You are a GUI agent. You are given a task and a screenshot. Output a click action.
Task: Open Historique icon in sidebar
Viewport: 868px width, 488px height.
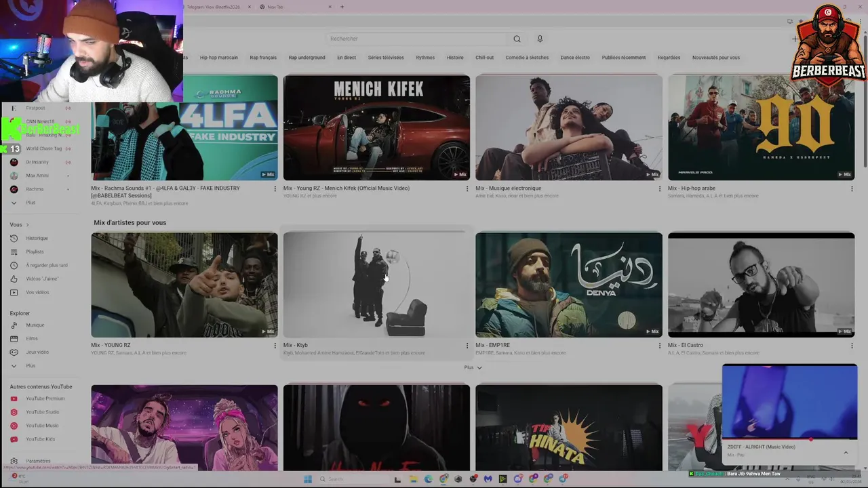tap(14, 238)
